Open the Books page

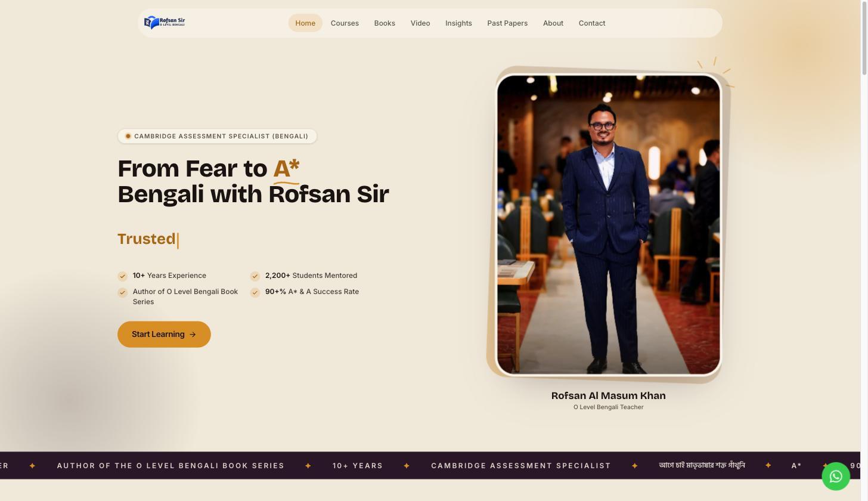(x=385, y=23)
